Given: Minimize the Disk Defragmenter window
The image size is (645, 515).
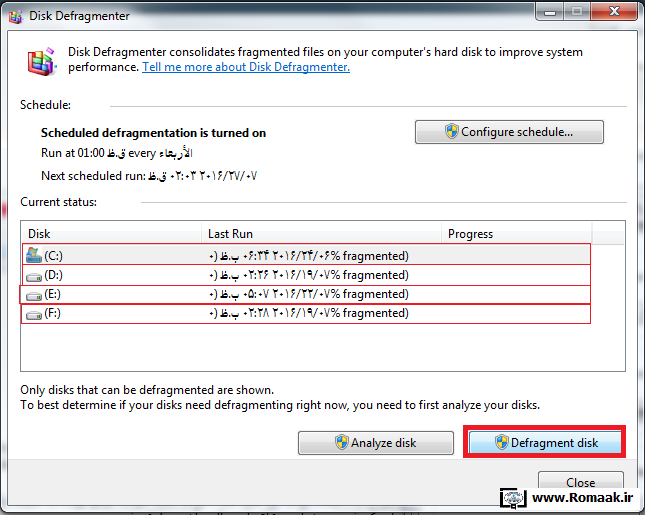Looking at the screenshot, I should click(x=550, y=12).
